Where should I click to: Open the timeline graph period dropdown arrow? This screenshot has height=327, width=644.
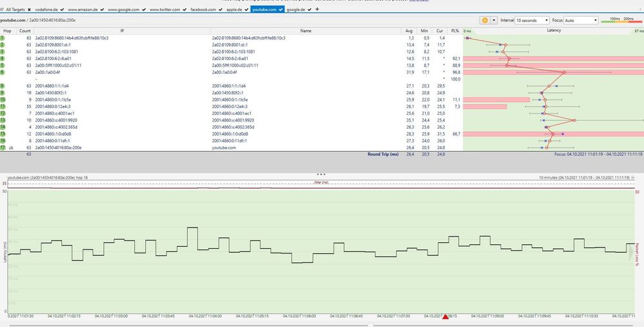click(x=632, y=178)
